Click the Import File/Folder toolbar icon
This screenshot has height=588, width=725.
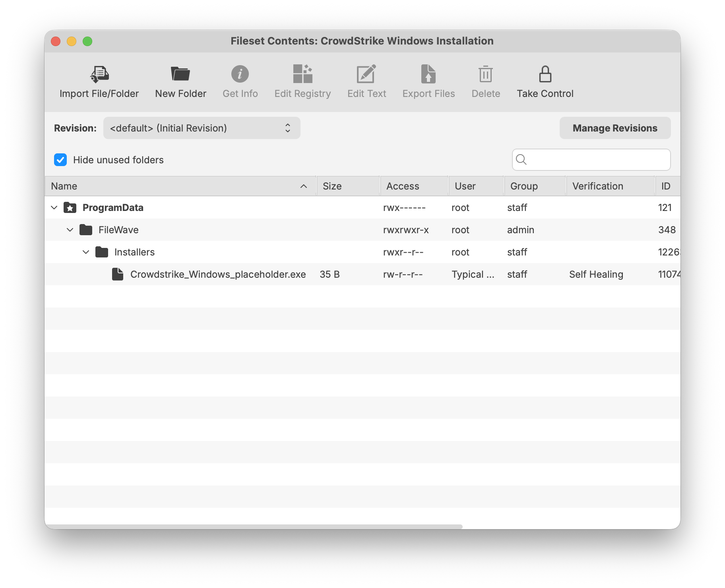(x=99, y=74)
